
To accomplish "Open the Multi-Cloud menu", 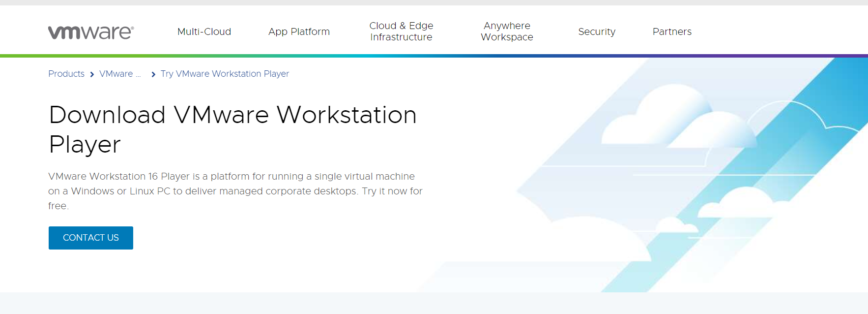I will point(204,31).
